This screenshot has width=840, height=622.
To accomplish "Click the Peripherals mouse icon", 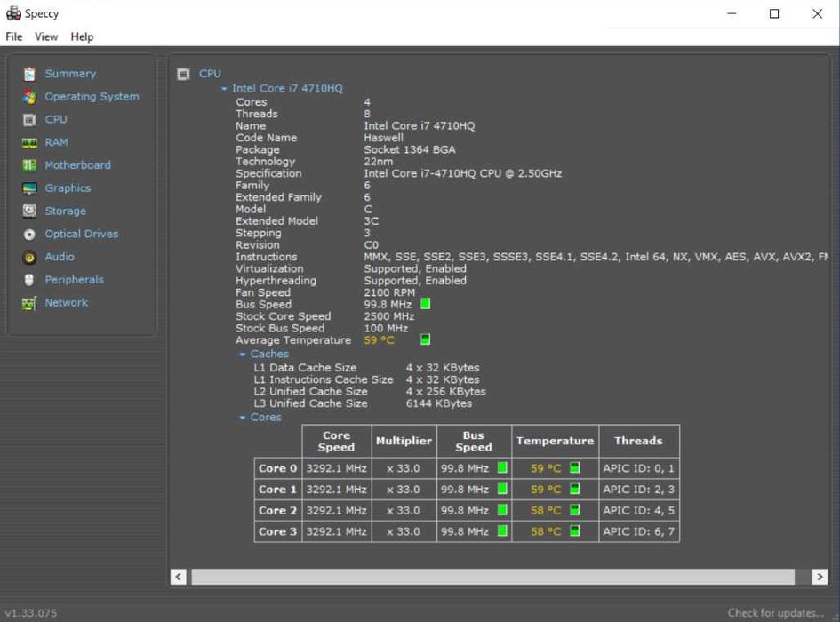I will (x=29, y=280).
